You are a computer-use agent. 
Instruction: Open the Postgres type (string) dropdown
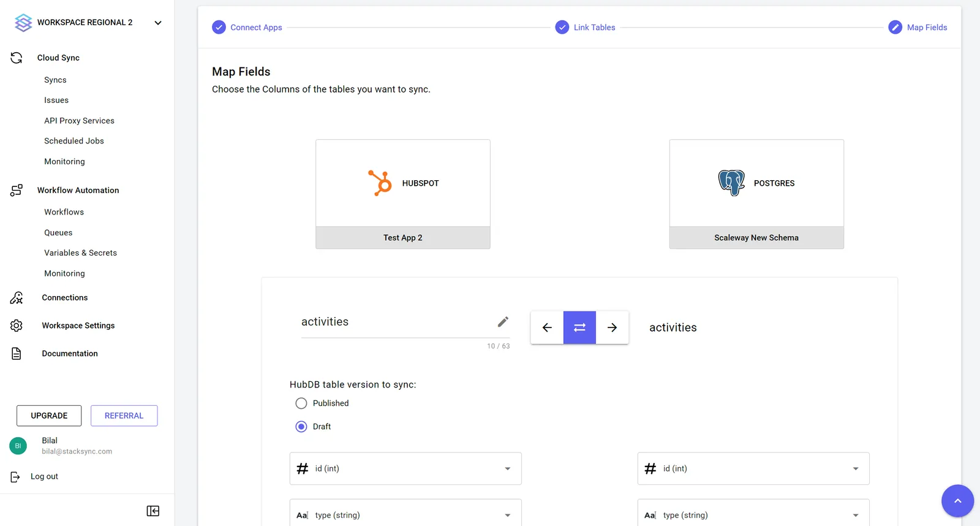pos(753,514)
